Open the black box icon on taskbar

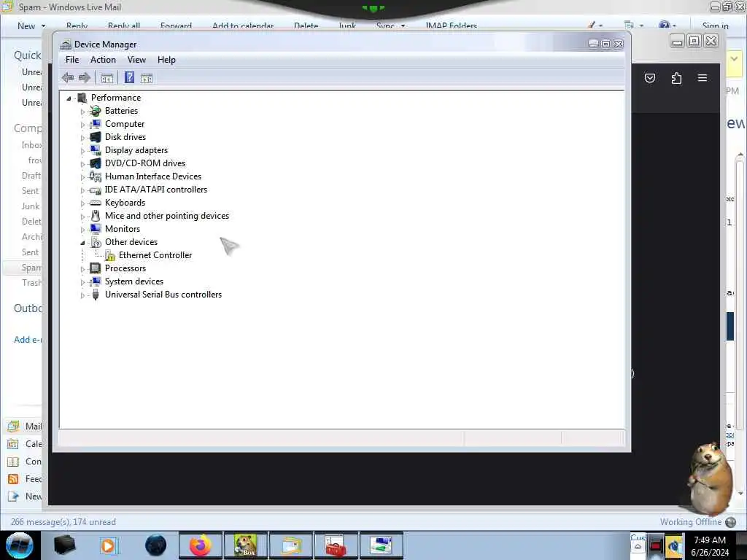[x=64, y=545]
